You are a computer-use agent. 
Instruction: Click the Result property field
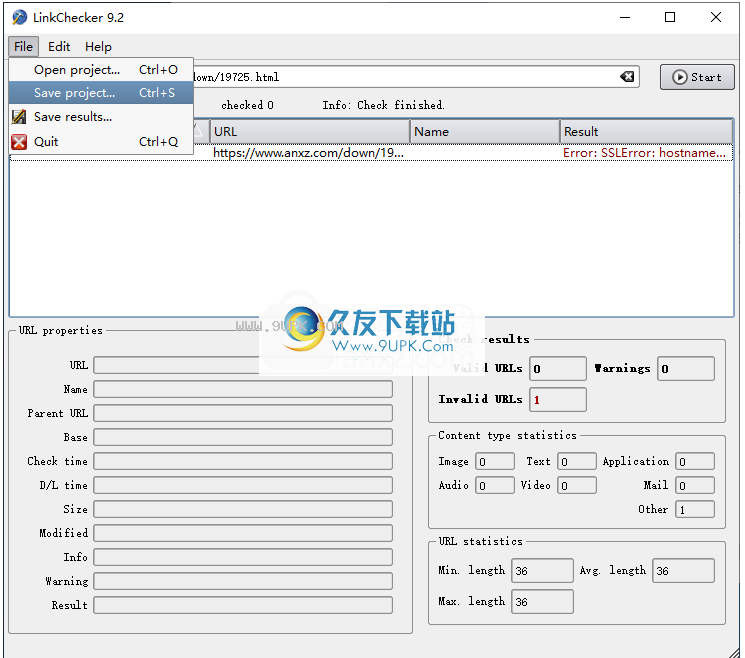(243, 605)
